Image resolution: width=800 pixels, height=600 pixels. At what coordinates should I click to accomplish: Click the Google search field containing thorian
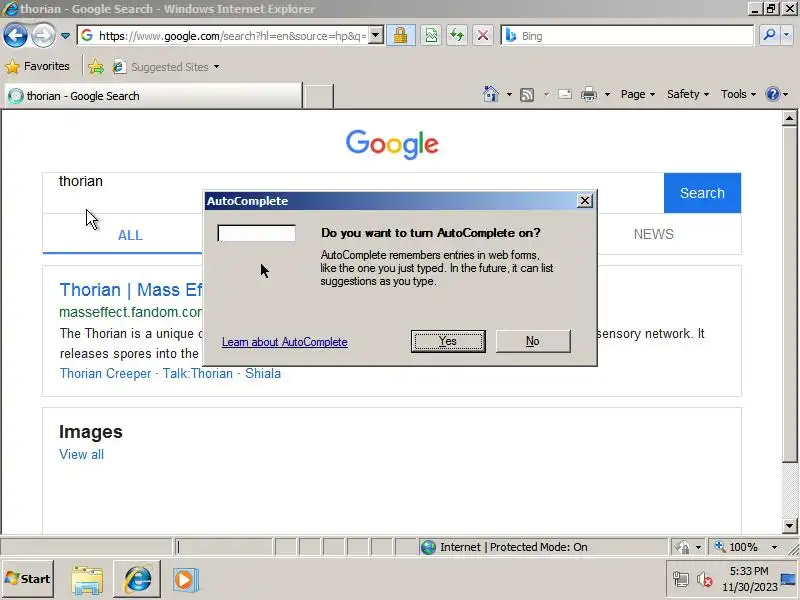point(353,193)
